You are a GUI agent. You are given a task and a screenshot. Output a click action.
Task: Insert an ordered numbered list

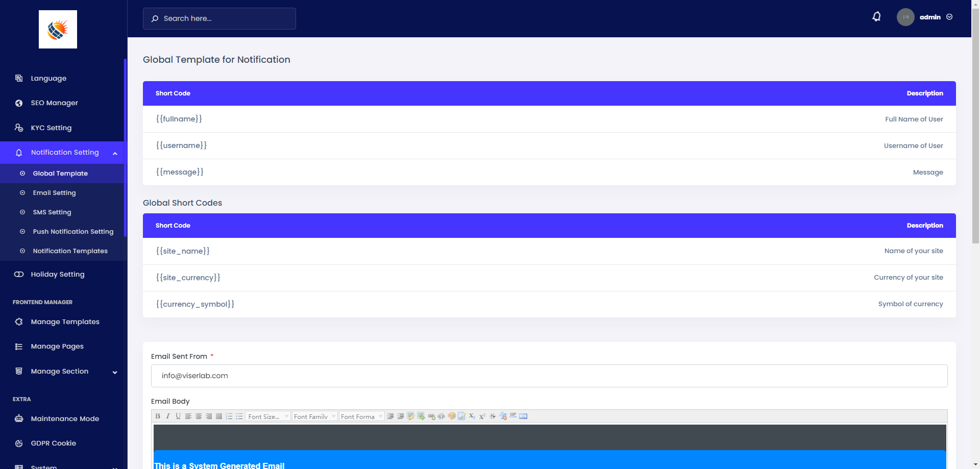[229, 416]
